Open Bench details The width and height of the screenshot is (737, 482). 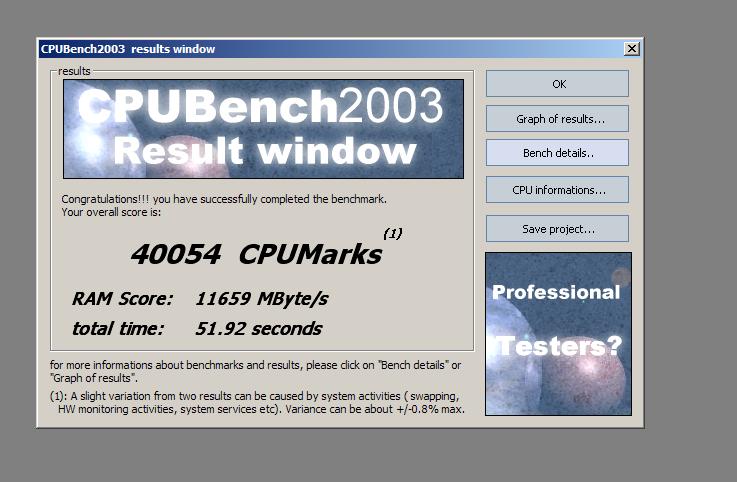557,153
